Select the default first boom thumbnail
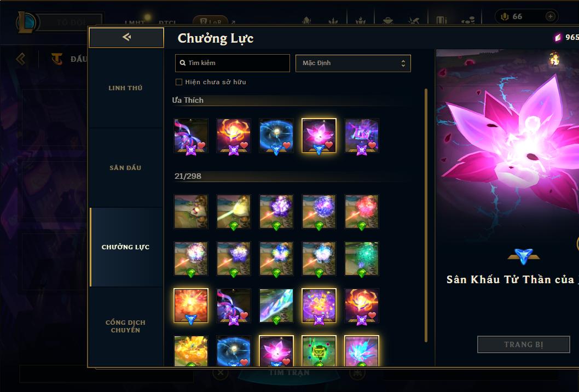 click(x=191, y=212)
